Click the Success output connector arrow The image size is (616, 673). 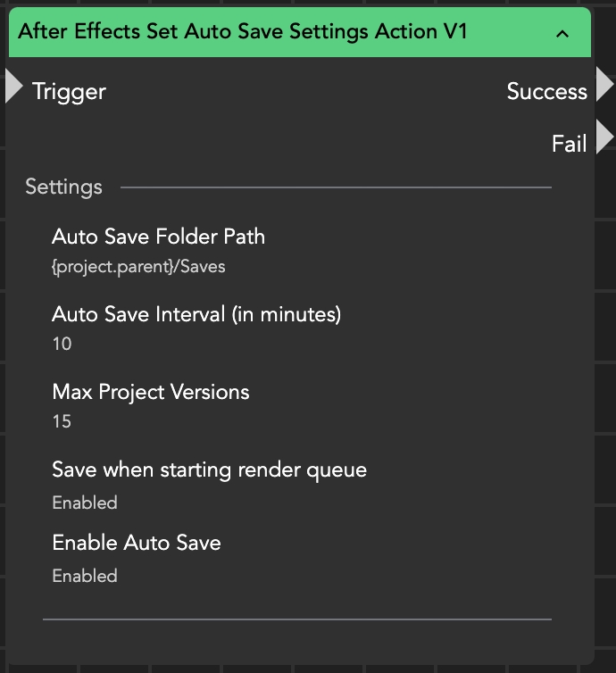604,85
